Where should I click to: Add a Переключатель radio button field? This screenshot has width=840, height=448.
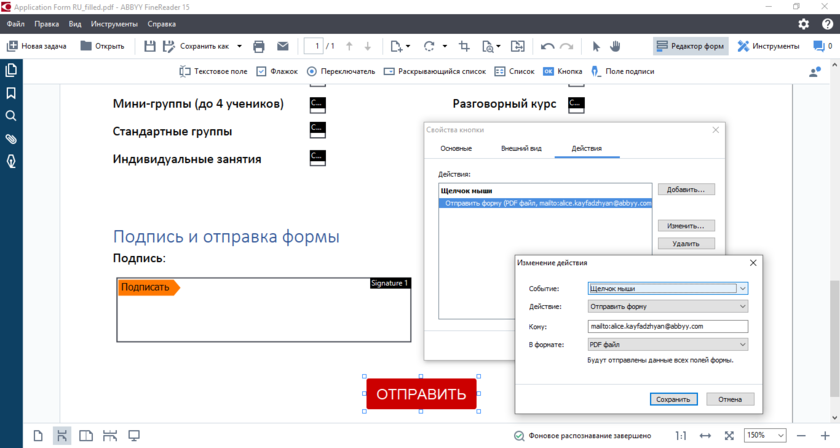[x=341, y=72]
